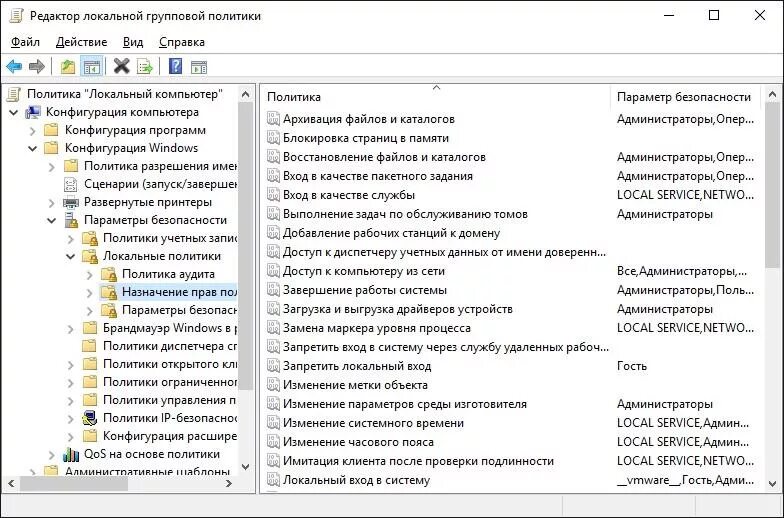Toggle the action pane show/hide button

(199, 67)
